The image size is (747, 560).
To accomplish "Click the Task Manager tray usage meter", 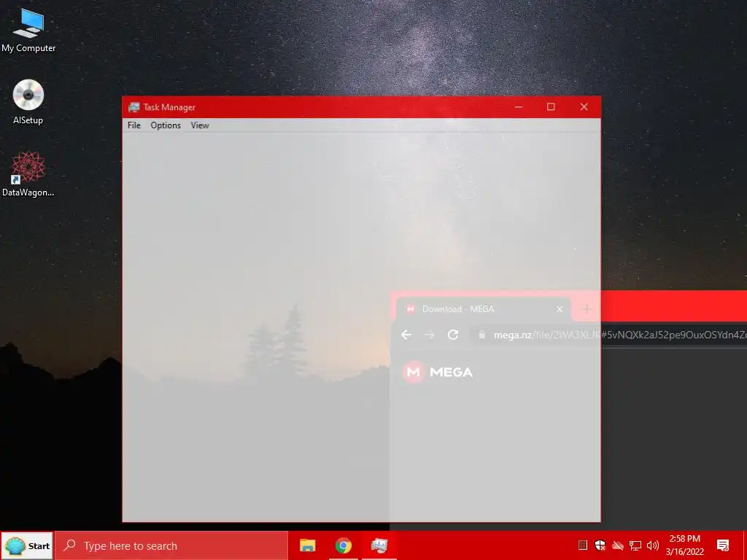I will click(x=583, y=545).
